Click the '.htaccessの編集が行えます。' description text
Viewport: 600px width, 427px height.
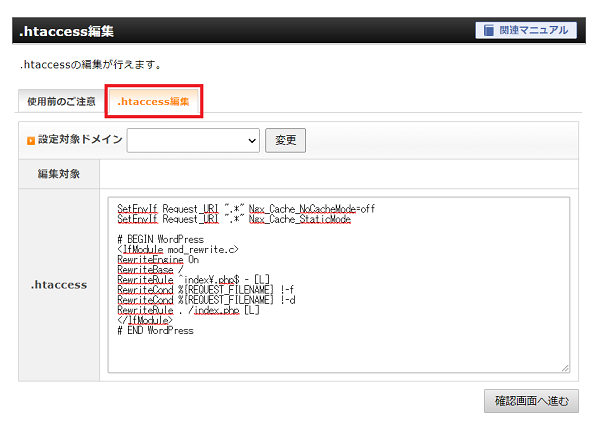pyautogui.click(x=91, y=65)
